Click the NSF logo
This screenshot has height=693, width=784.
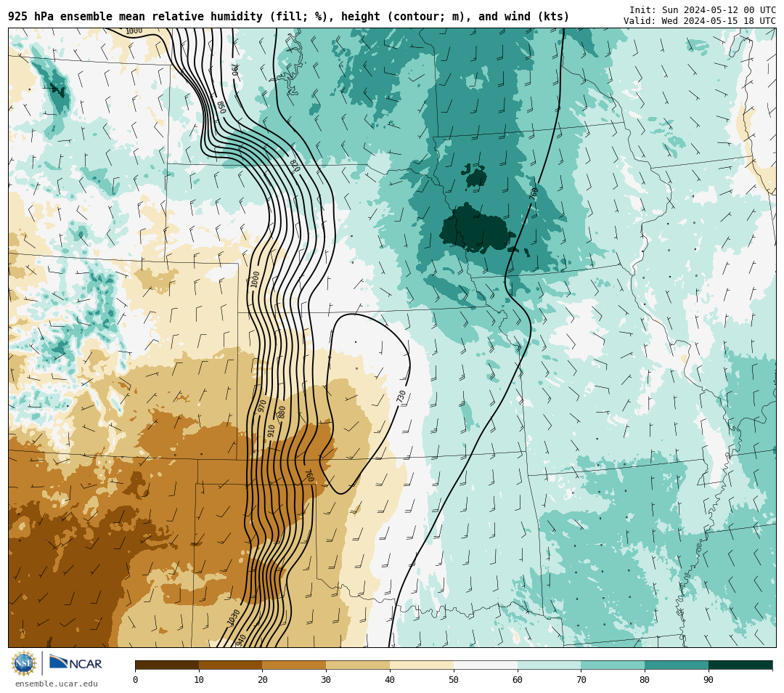coord(23,663)
